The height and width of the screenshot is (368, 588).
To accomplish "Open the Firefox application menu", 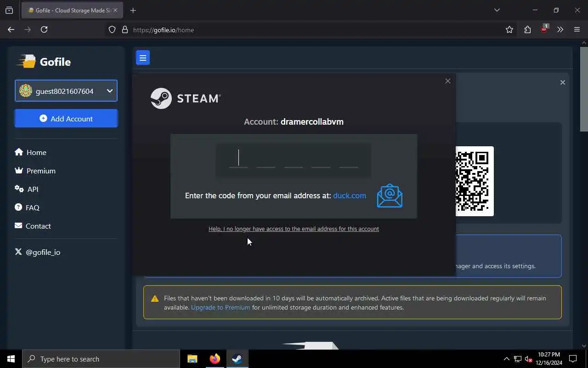I will click(x=577, y=30).
